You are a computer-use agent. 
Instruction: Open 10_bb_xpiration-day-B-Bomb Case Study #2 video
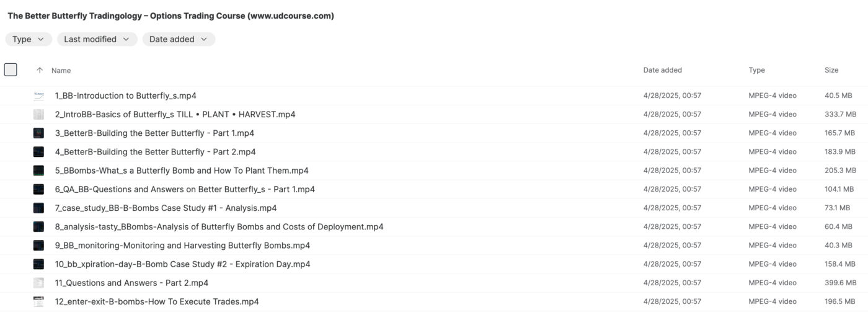pos(182,264)
